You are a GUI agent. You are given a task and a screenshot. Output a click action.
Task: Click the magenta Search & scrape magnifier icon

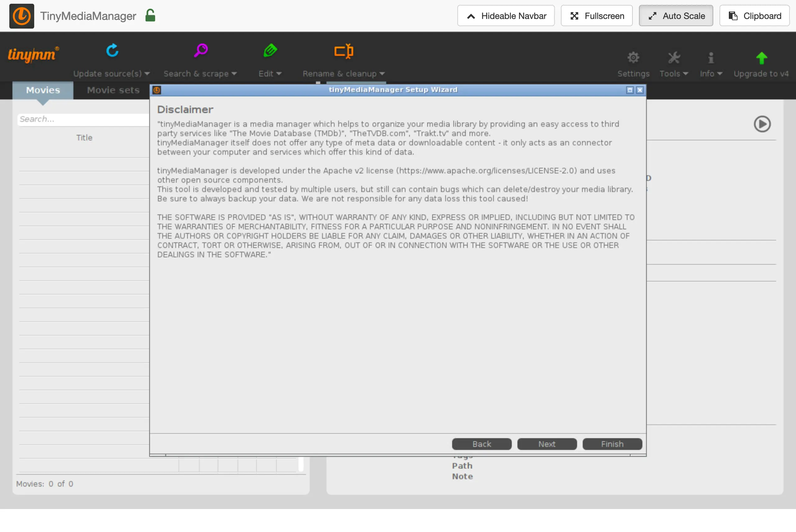[201, 51]
